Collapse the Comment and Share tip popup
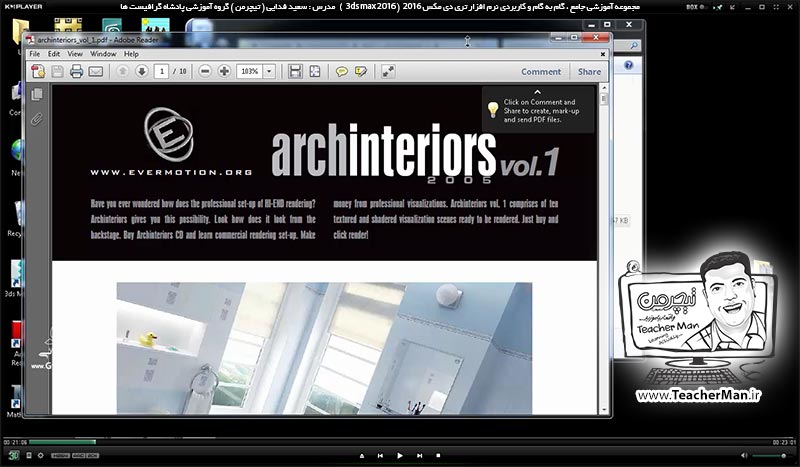The height and width of the screenshot is (467, 800). point(537,92)
